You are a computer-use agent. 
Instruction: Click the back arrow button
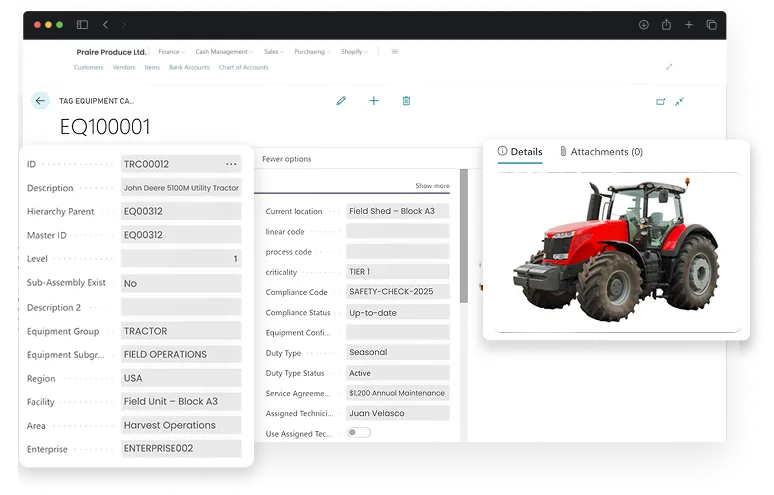click(x=40, y=101)
